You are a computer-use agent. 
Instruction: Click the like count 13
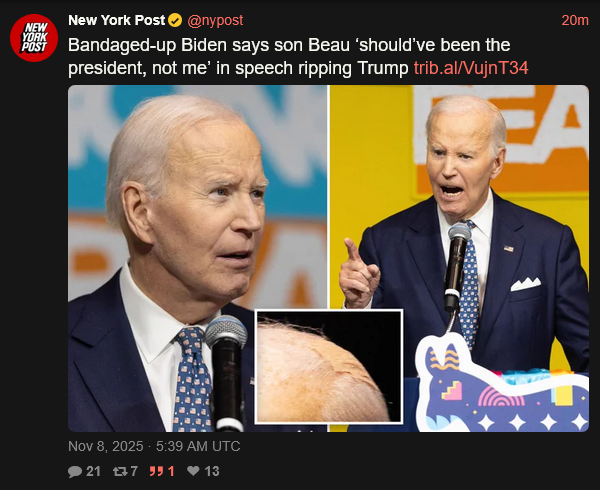pos(212,471)
